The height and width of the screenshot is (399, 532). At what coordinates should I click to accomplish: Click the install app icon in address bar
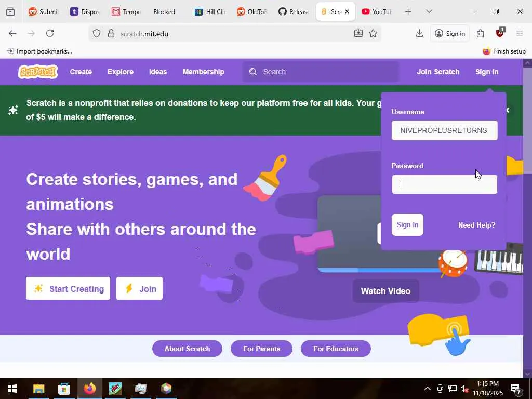[358, 33]
